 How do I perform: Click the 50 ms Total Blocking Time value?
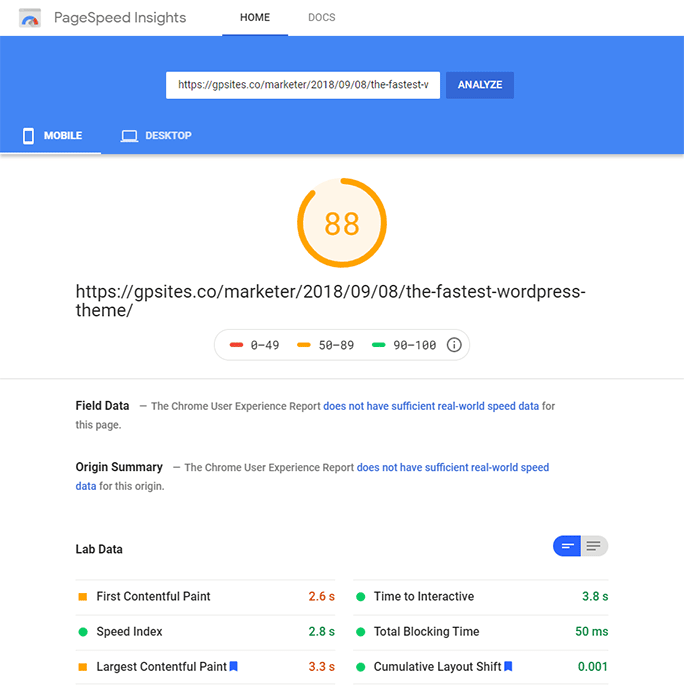[x=591, y=632]
